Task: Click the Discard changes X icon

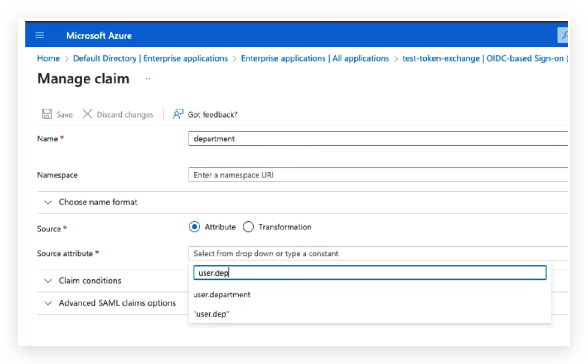Action: (x=87, y=114)
